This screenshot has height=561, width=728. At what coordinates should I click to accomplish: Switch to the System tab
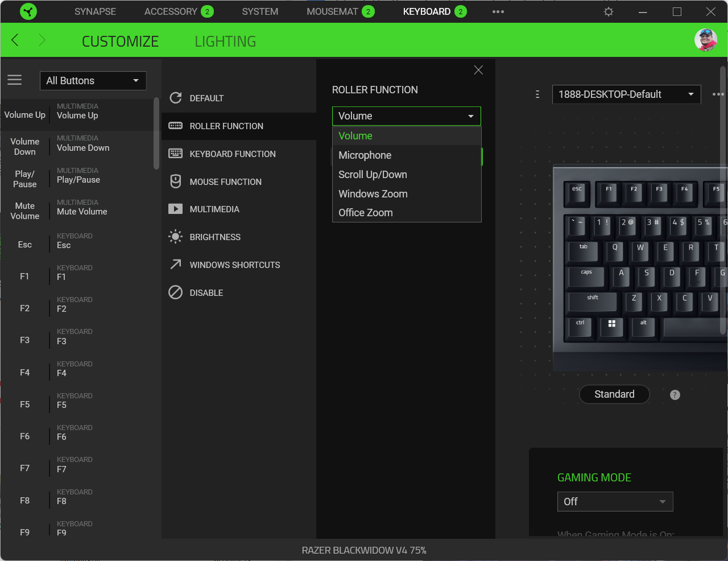pos(260,11)
